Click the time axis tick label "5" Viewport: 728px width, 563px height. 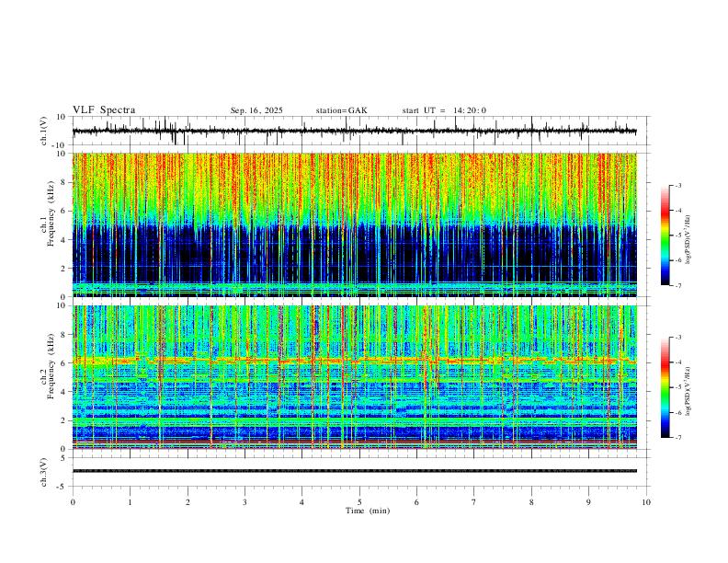(x=359, y=502)
